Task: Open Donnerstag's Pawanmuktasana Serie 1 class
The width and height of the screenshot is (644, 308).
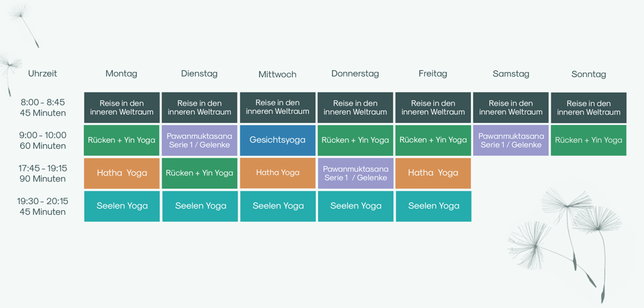Action: click(355, 173)
